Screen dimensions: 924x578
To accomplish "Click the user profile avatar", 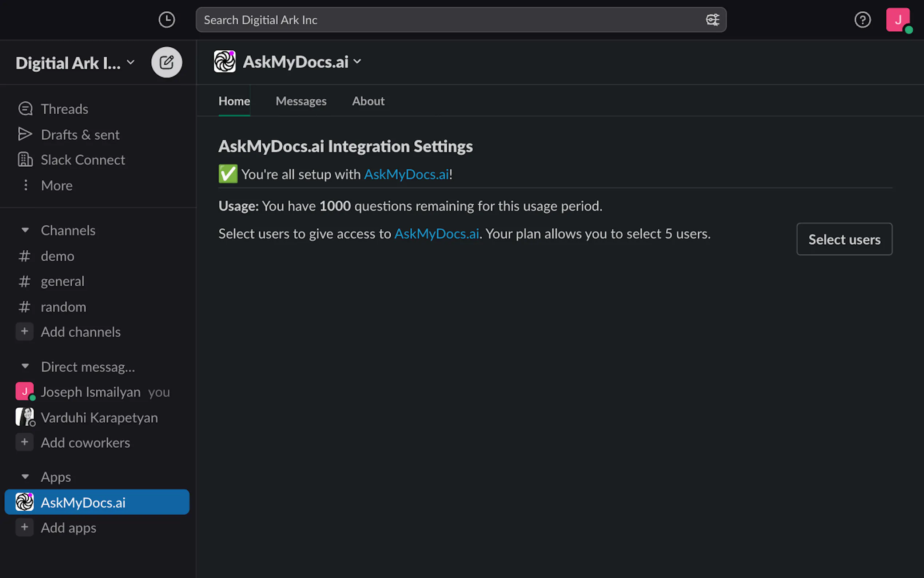I will pyautogui.click(x=897, y=20).
